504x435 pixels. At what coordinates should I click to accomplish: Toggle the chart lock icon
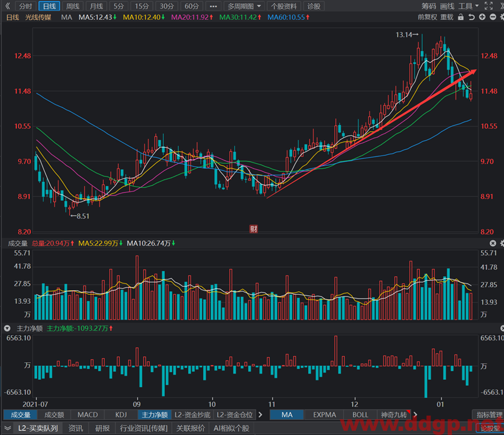click(x=460, y=17)
